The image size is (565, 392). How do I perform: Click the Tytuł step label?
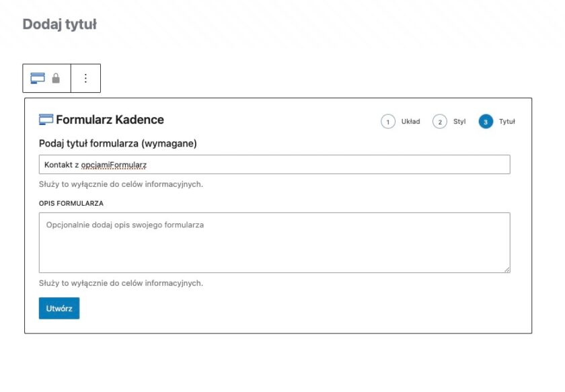tap(506, 122)
